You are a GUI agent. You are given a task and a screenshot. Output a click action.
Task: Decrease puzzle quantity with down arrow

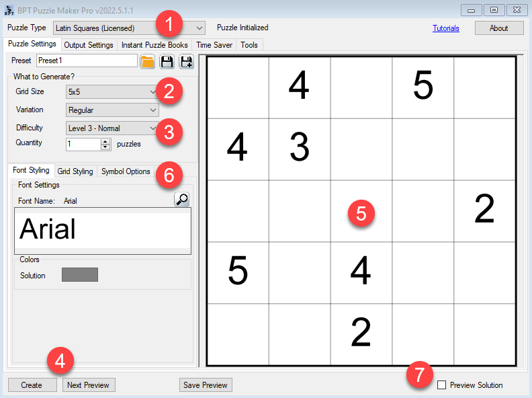click(x=105, y=147)
